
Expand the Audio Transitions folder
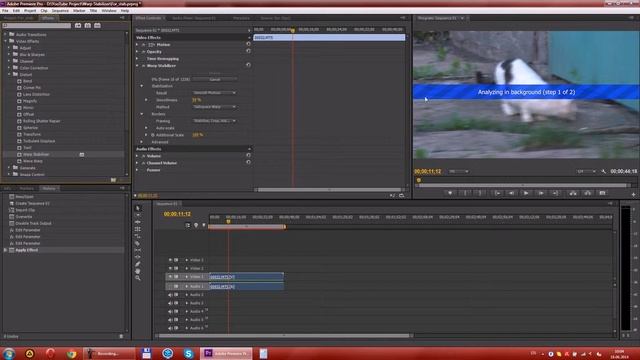pyautogui.click(x=5, y=34)
